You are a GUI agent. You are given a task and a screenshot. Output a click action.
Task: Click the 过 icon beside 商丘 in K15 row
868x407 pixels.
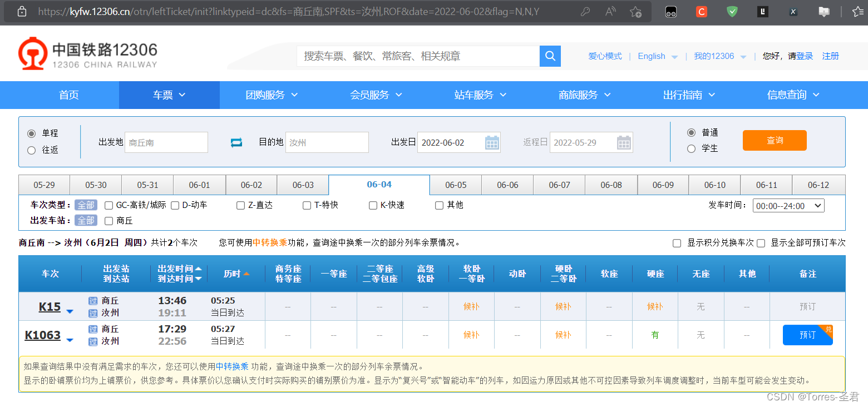point(93,301)
